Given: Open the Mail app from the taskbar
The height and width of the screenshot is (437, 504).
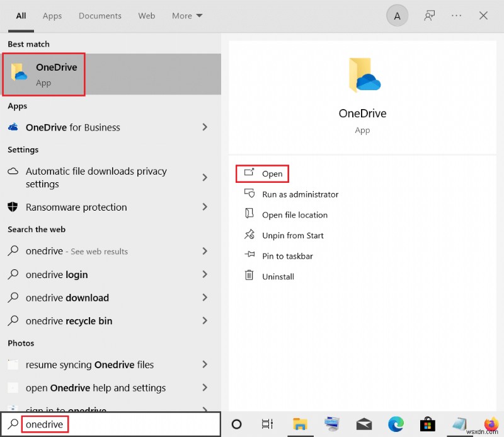Looking at the screenshot, I should (x=364, y=424).
